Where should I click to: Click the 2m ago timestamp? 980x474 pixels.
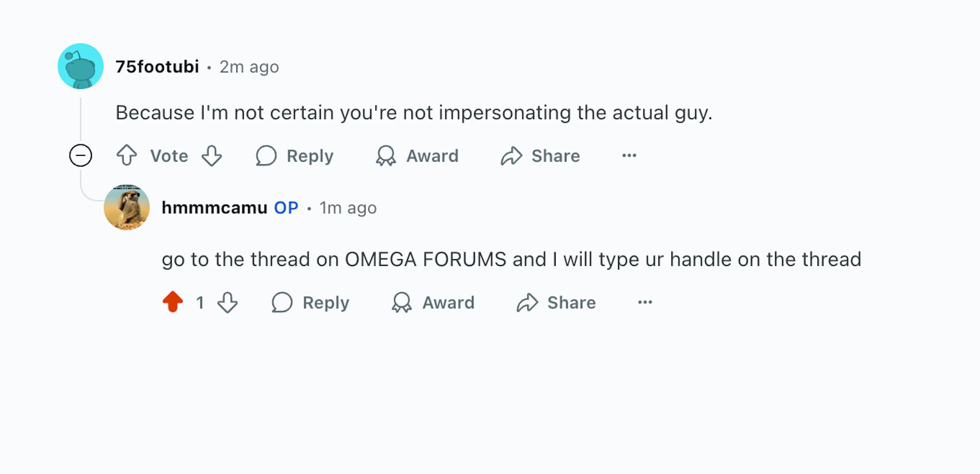[249, 67]
